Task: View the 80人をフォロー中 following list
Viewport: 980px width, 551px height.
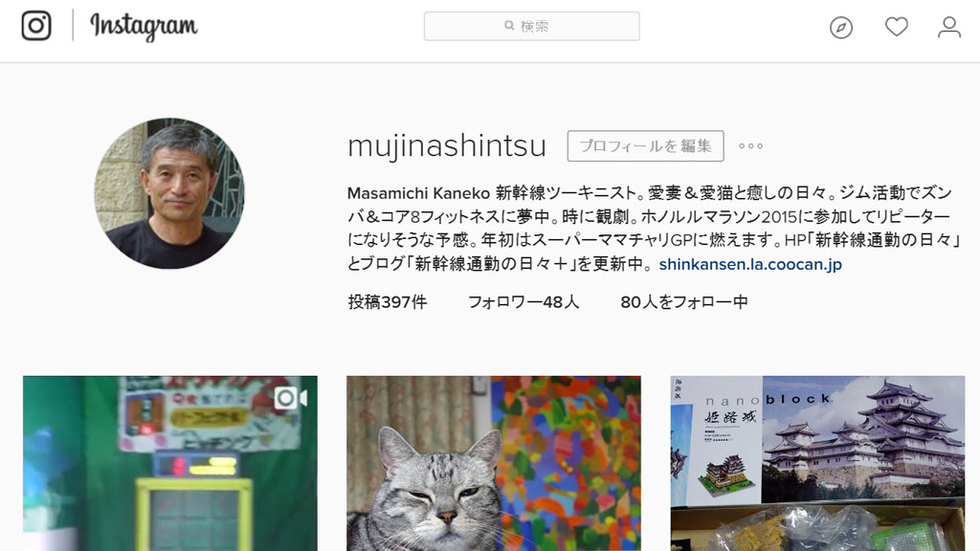Action: tap(683, 302)
